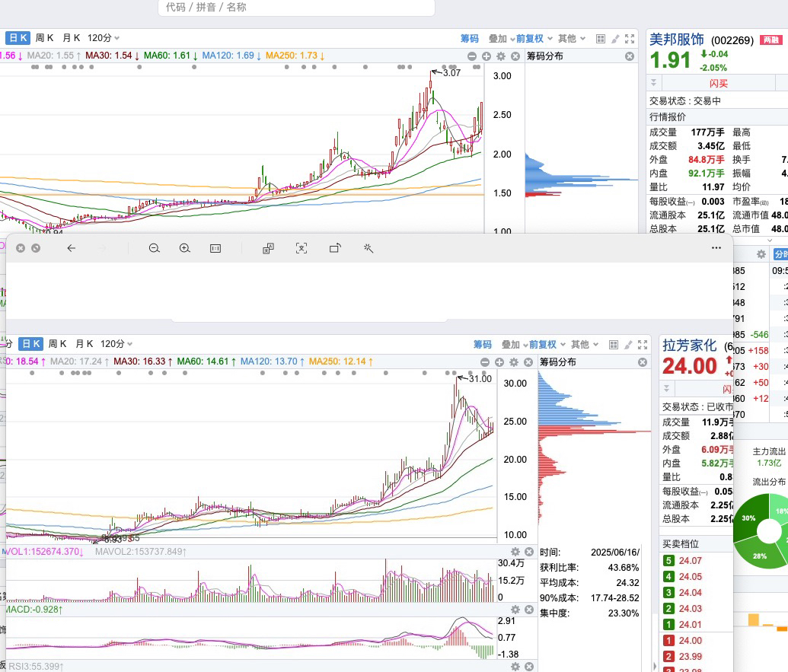Viewport: 788px width, 672px height.
Task: Expand the 120分 period dropdown in 美邦服饰 chart
Action: [104, 38]
